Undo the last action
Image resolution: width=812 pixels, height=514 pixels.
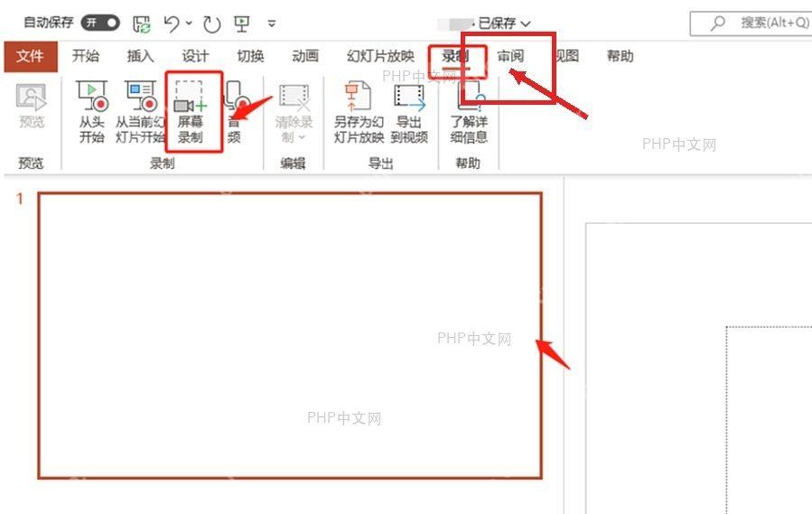coord(172,23)
